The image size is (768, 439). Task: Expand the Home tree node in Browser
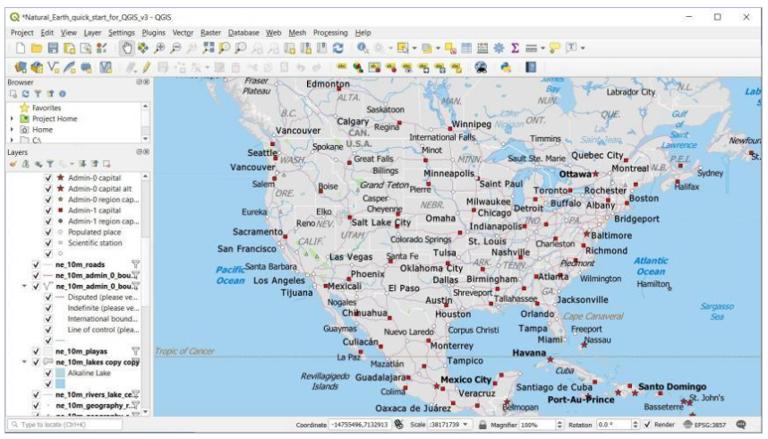point(12,129)
